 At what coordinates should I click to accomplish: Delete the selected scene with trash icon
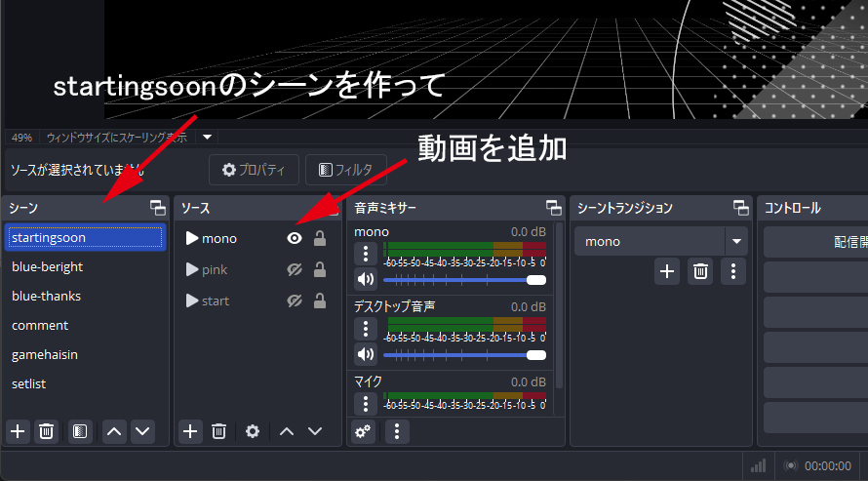click(46, 430)
